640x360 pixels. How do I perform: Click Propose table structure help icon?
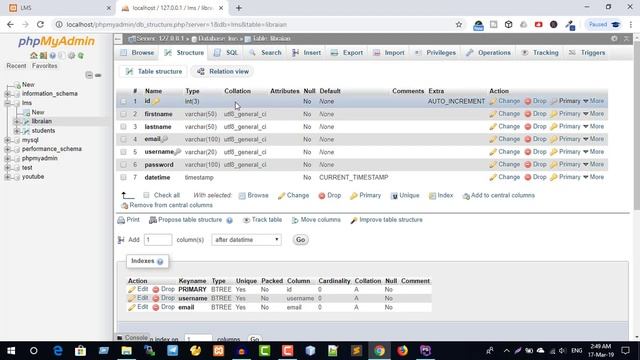coord(229,220)
